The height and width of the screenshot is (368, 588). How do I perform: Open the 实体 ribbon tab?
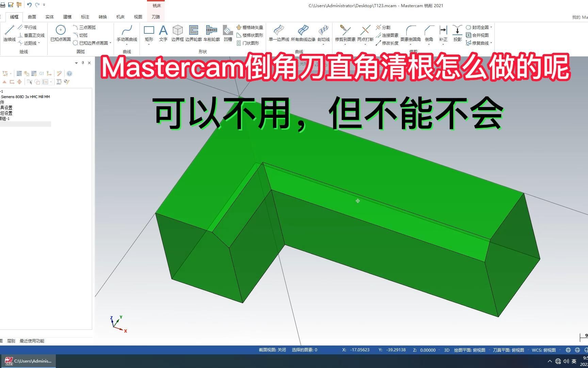coord(50,17)
